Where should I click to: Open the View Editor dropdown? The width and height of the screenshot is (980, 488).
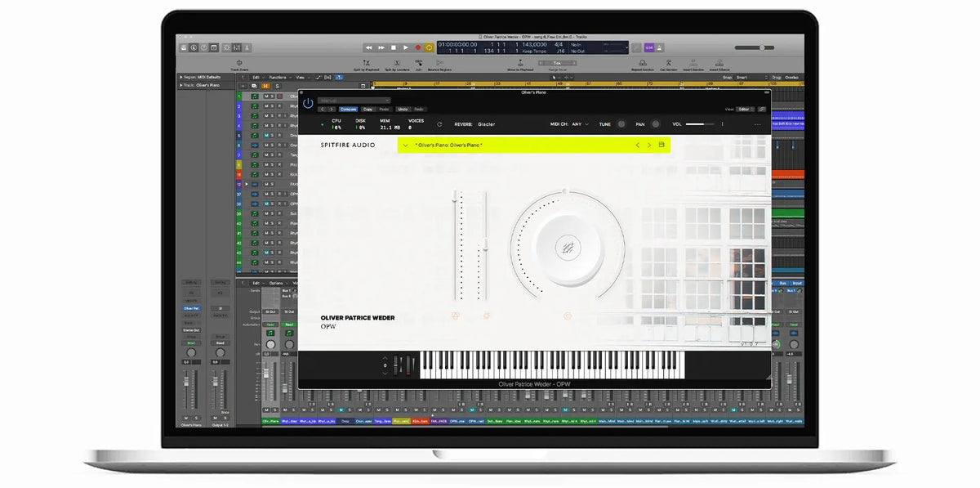[745, 109]
